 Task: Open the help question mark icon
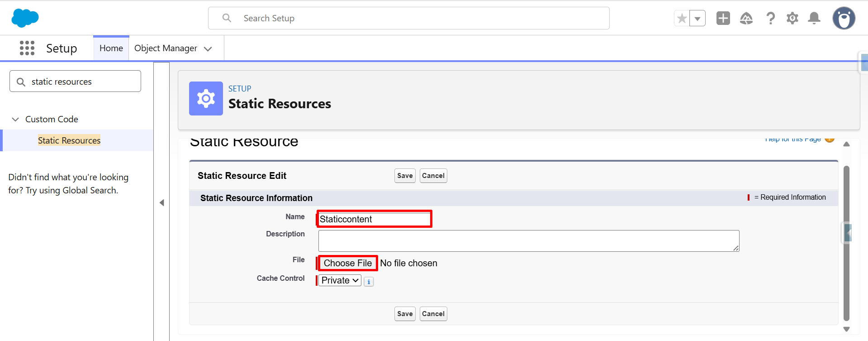pos(770,18)
